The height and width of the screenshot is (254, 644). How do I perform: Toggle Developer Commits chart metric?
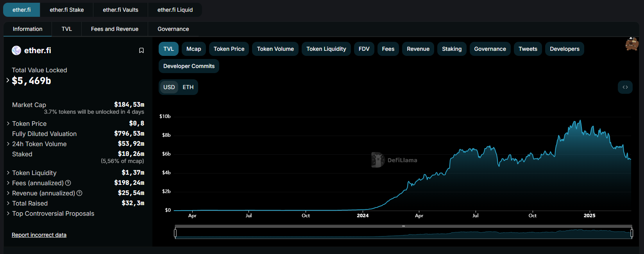pos(189,66)
